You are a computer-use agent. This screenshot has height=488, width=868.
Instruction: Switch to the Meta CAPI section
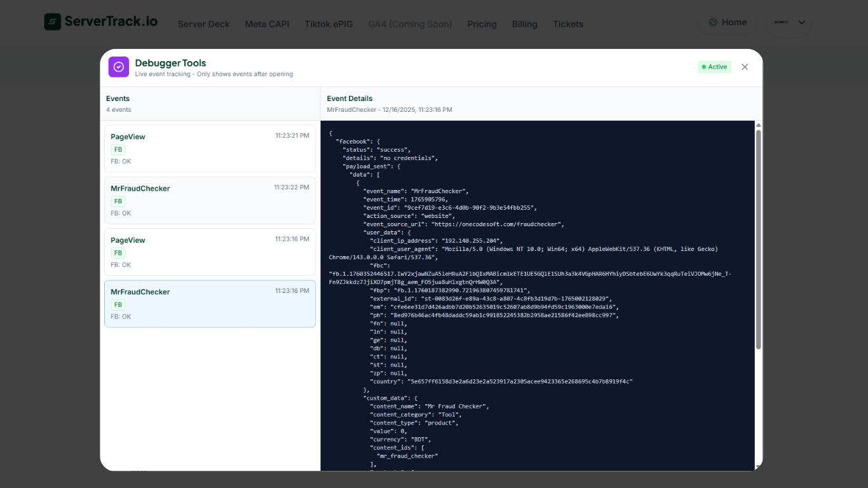267,24
